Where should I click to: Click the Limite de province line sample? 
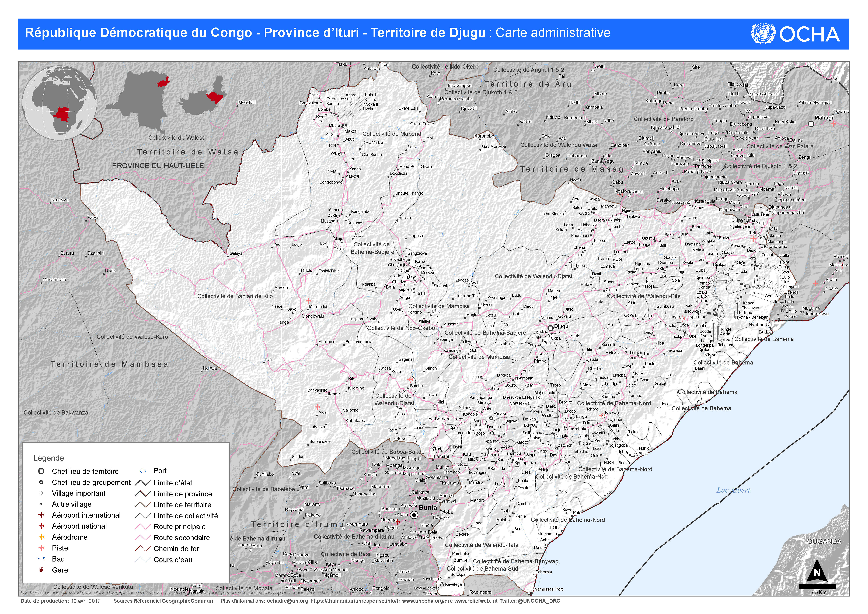tap(143, 494)
